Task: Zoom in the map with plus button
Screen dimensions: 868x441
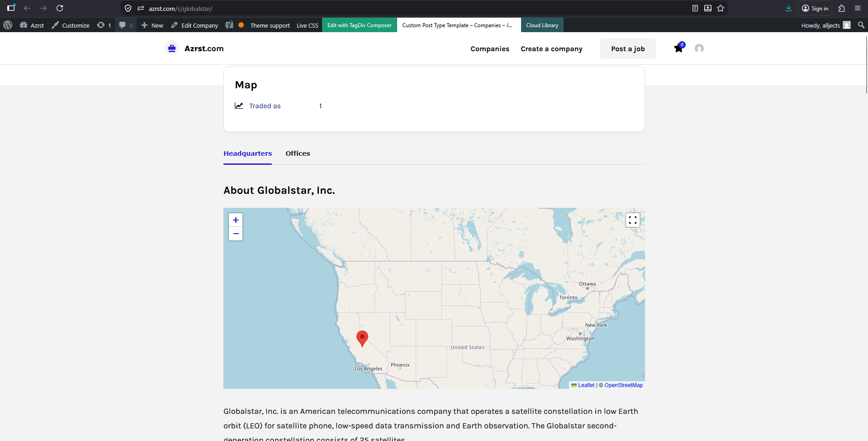Action: click(236, 220)
